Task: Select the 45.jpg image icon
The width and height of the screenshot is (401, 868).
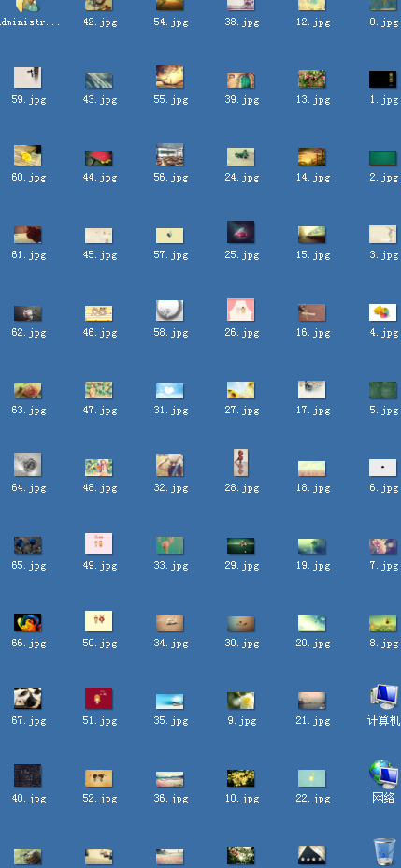Action: (99, 236)
